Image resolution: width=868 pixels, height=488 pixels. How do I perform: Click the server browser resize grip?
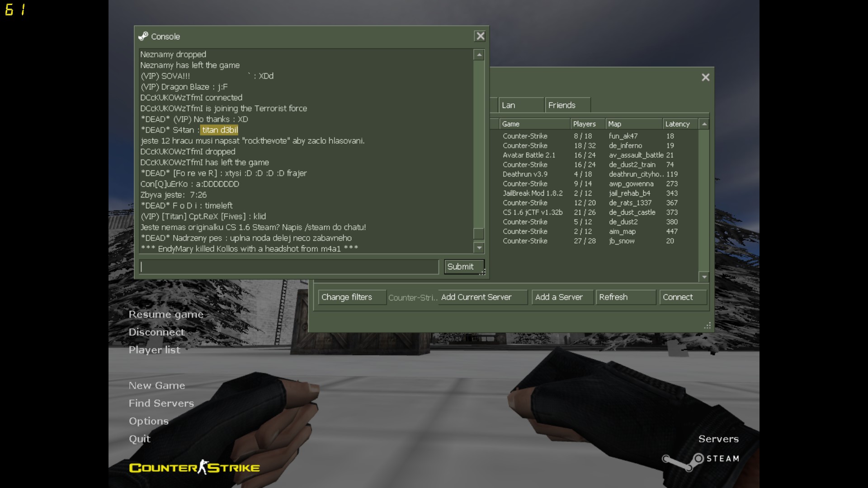click(x=708, y=325)
